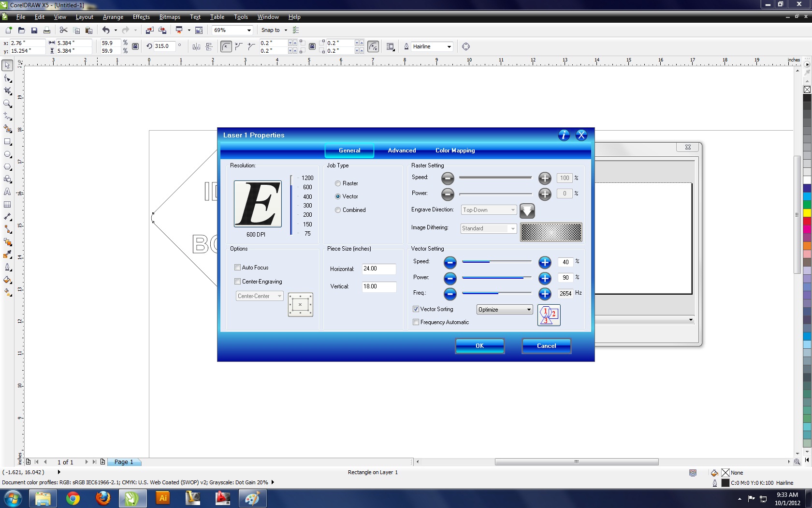Screen dimensions: 812x508
Task: Switch to the General tab
Action: (349, 150)
